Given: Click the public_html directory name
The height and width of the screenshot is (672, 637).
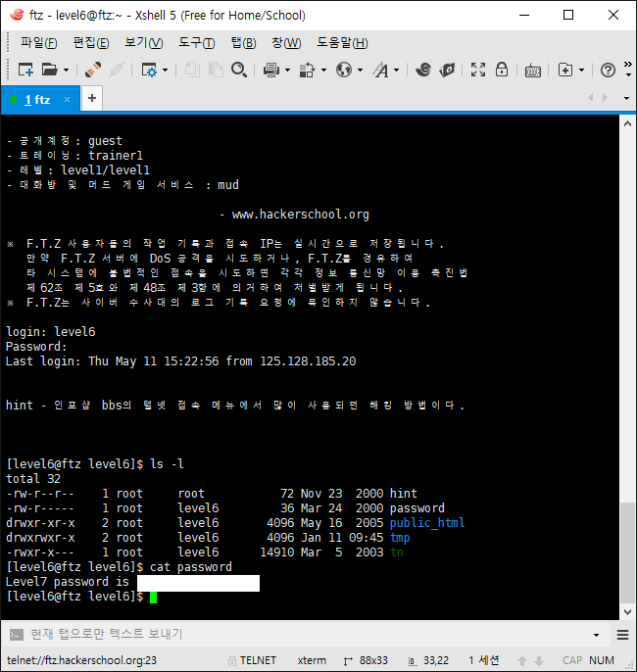Looking at the screenshot, I should pos(427,523).
